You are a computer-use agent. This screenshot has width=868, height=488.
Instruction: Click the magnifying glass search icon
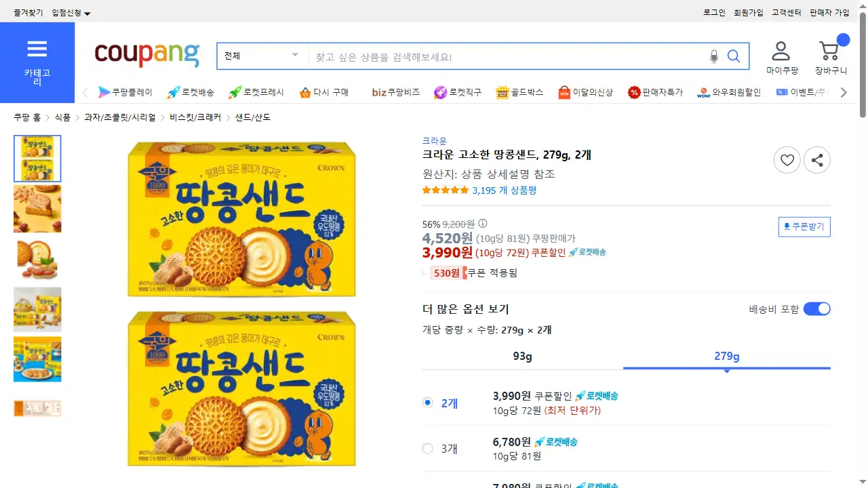tap(734, 56)
